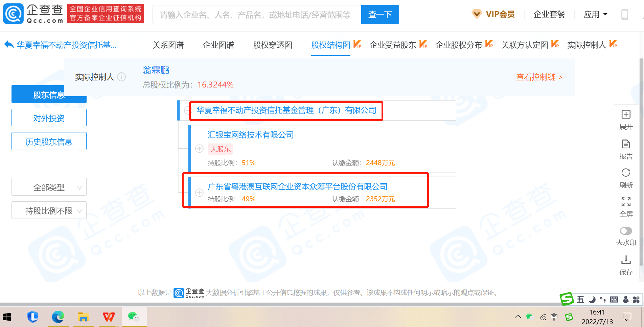Switch to the 关系图谱 tab
644x327 pixels.
tap(168, 45)
